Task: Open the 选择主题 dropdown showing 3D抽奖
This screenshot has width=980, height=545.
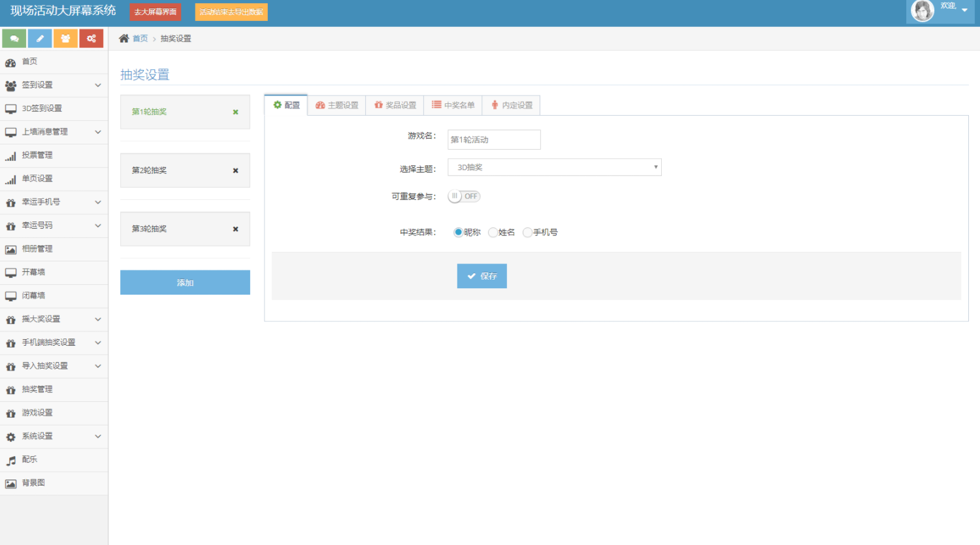Action: tap(555, 167)
